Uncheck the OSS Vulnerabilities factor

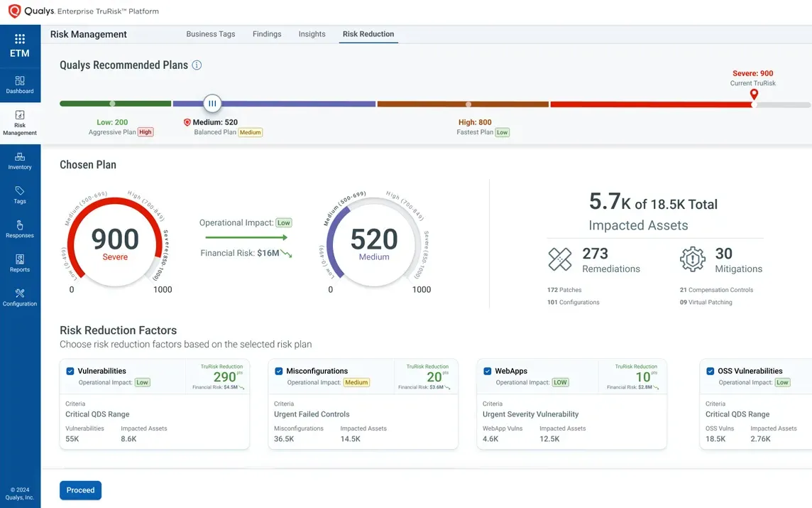pos(710,370)
